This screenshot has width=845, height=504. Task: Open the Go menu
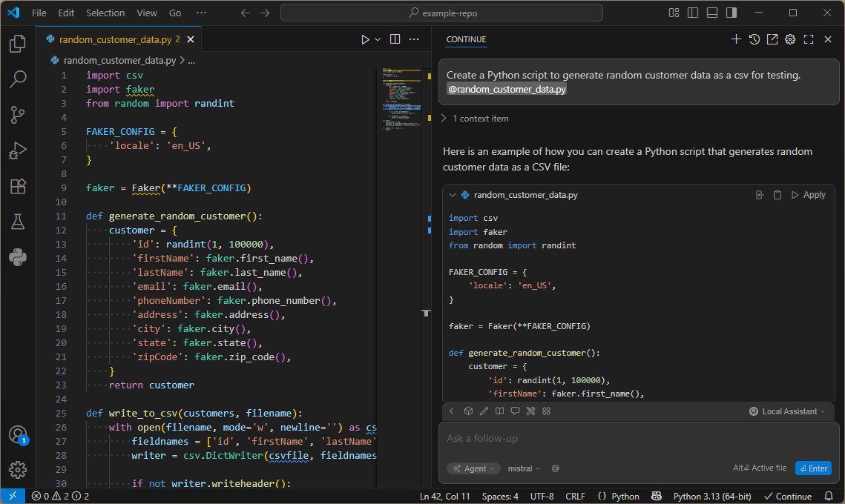coord(175,13)
